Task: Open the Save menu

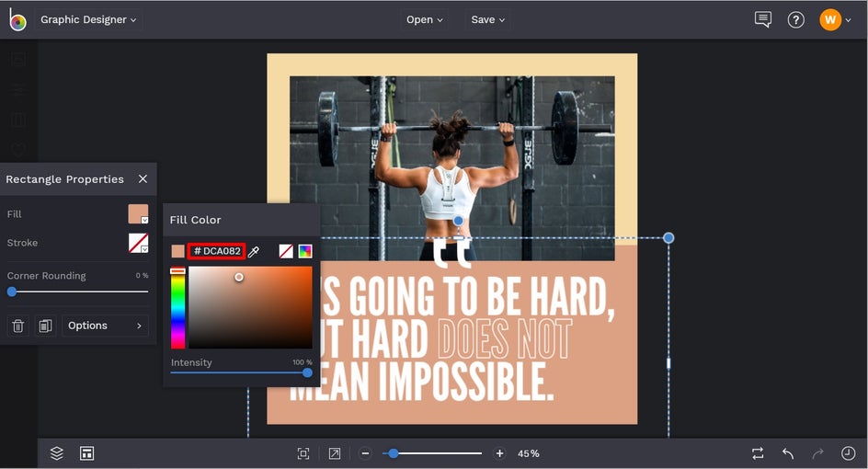Action: click(487, 19)
